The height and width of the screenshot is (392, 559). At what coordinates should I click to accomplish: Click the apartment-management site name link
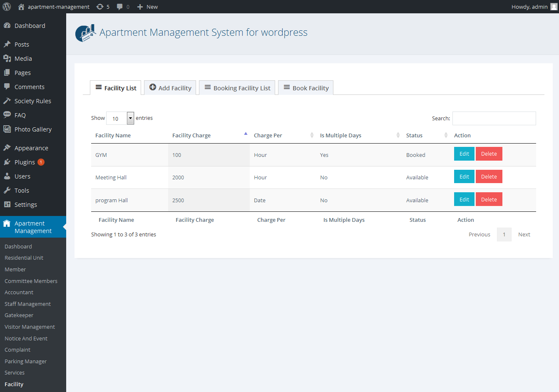click(x=59, y=7)
